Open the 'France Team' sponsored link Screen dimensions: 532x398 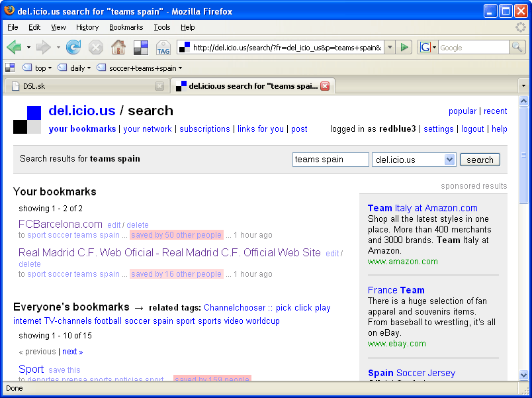pyautogui.click(x=396, y=290)
